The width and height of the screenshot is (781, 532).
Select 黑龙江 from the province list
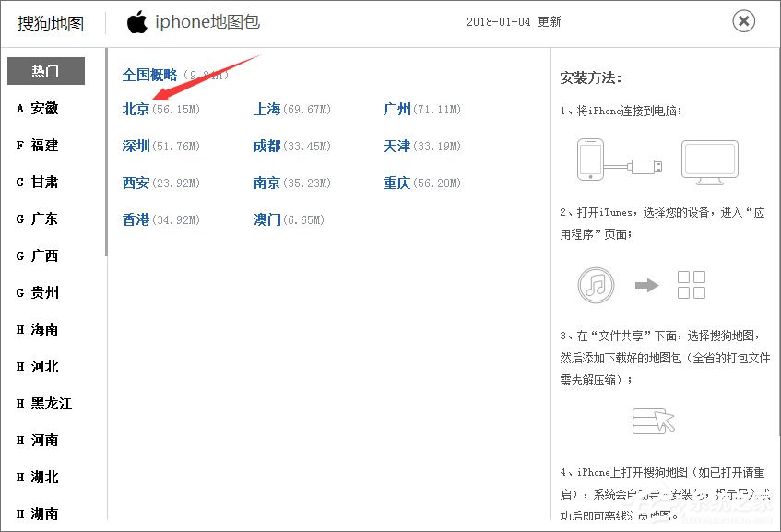tap(45, 403)
